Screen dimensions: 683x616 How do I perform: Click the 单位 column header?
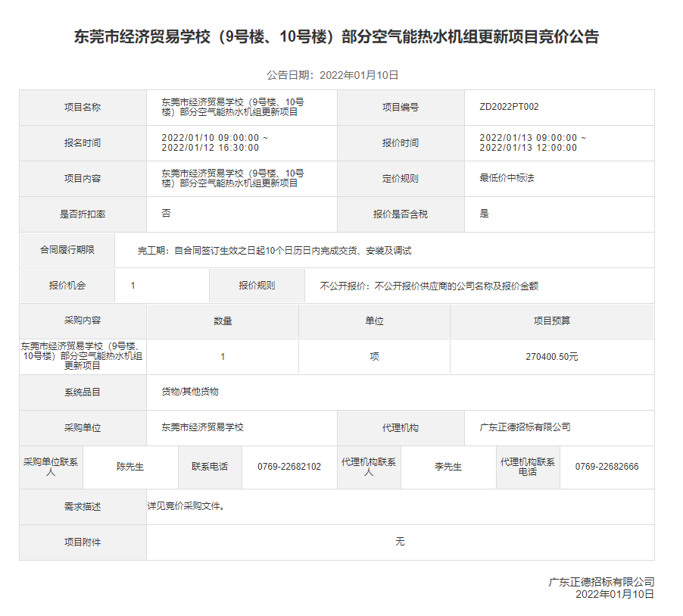coord(374,321)
